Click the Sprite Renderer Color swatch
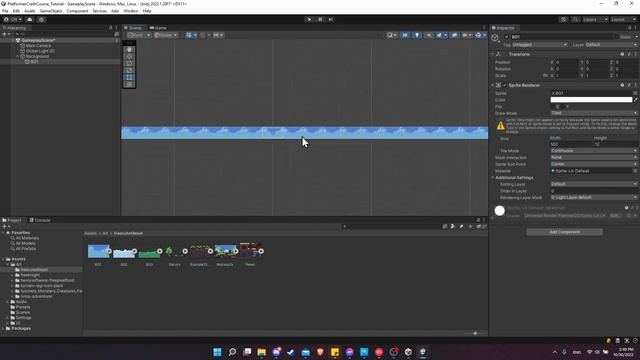 click(591, 100)
